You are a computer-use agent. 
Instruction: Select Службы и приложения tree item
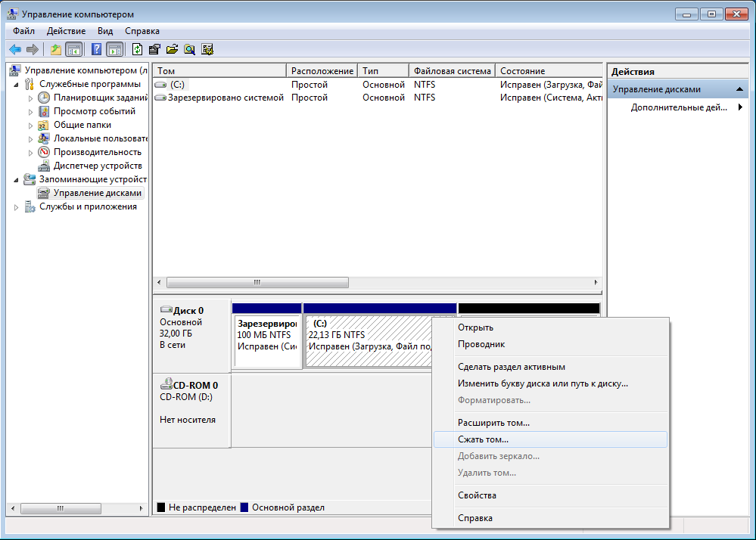point(88,206)
